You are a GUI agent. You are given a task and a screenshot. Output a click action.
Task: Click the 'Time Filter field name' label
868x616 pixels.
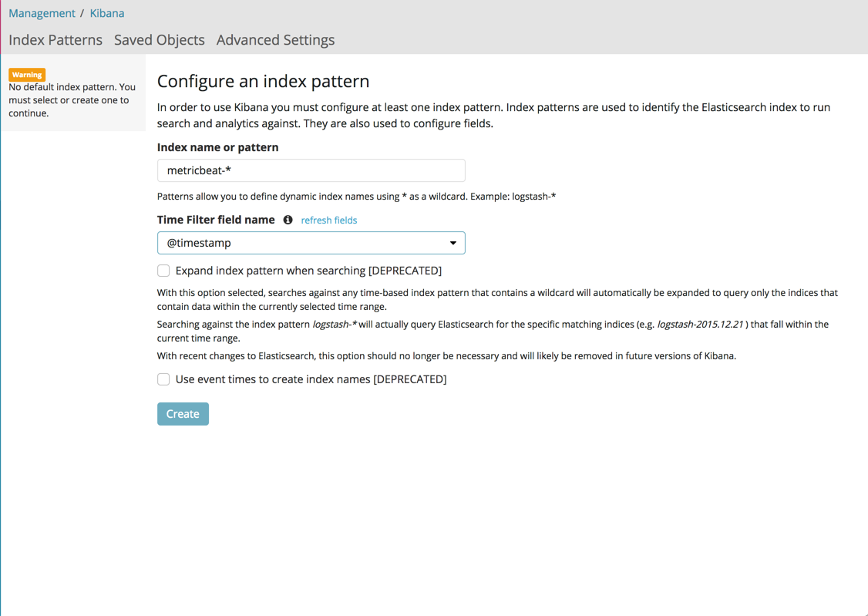coord(216,220)
